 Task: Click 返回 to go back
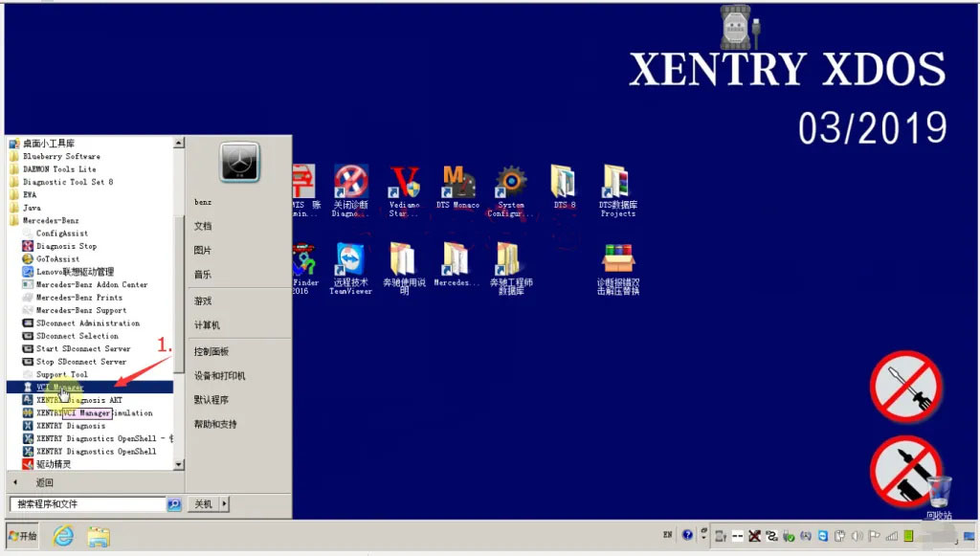coord(44,482)
